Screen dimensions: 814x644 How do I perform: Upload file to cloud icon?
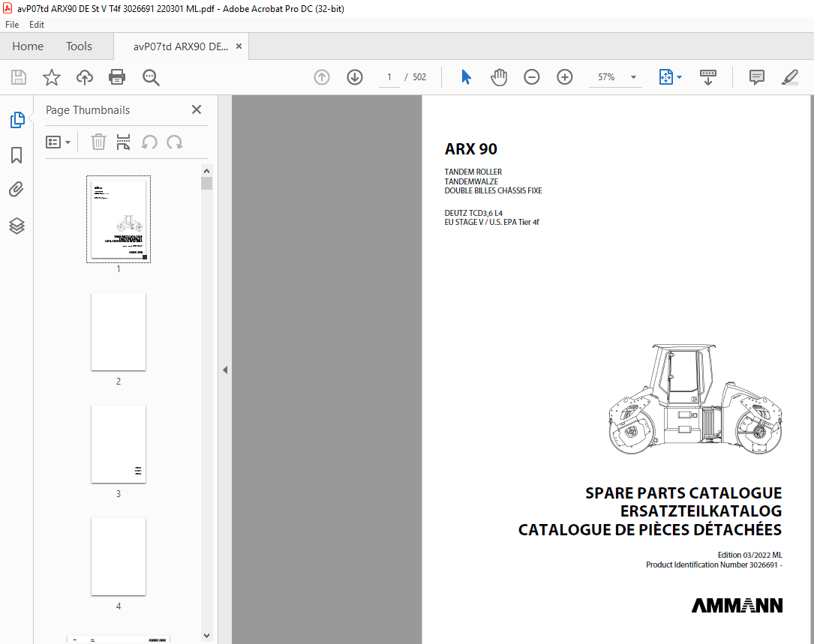click(x=85, y=77)
